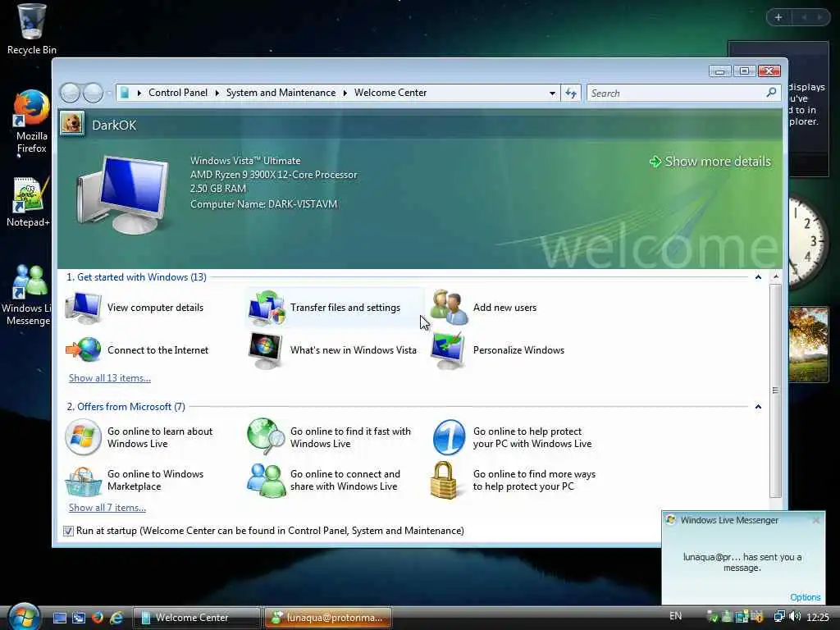This screenshot has width=840, height=630.
Task: Click the search magnifier icon in Welcome Center
Action: (771, 93)
